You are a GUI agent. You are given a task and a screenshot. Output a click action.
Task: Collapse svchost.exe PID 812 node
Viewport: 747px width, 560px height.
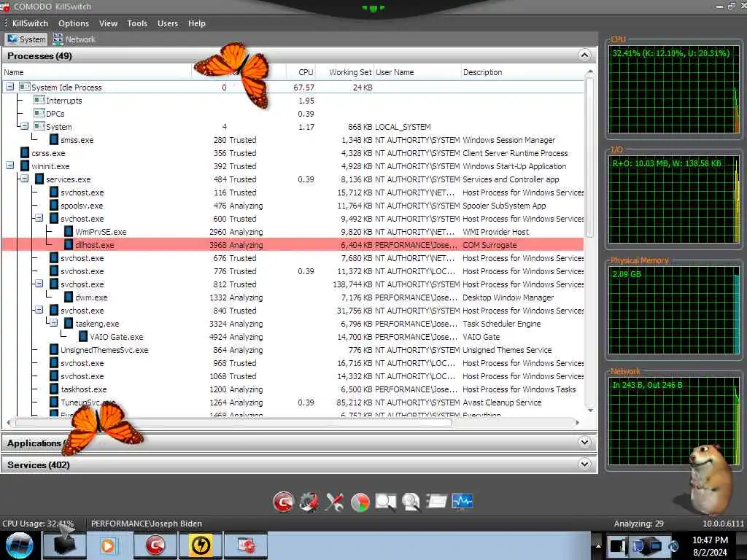(x=39, y=284)
